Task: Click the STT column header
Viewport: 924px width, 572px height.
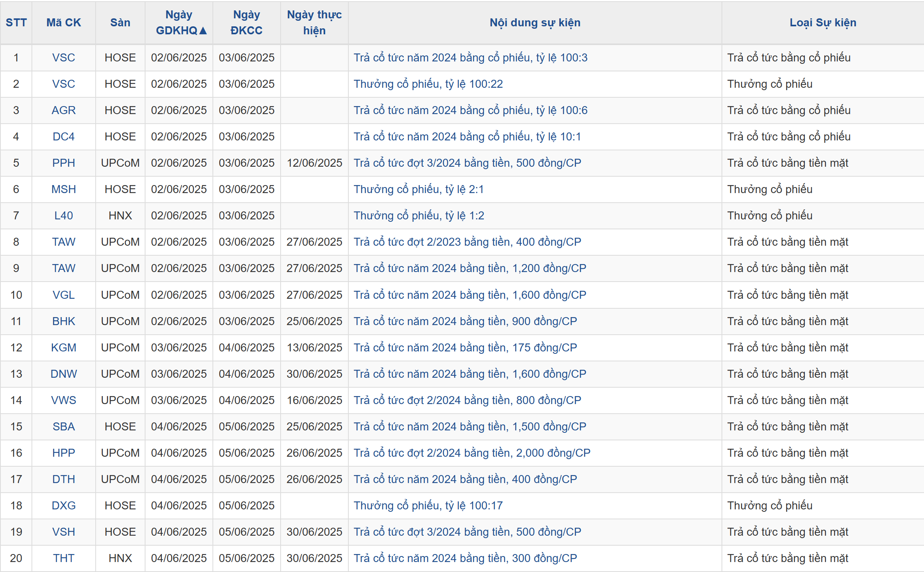Action: pos(16,23)
